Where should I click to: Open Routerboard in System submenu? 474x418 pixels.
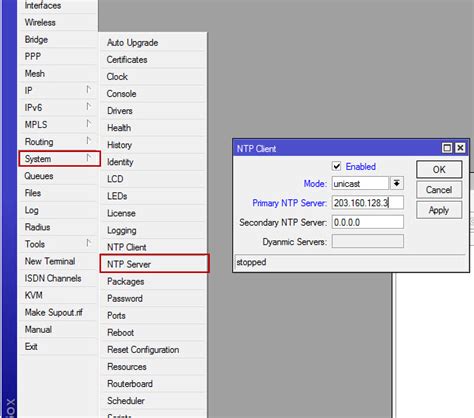pos(153,384)
